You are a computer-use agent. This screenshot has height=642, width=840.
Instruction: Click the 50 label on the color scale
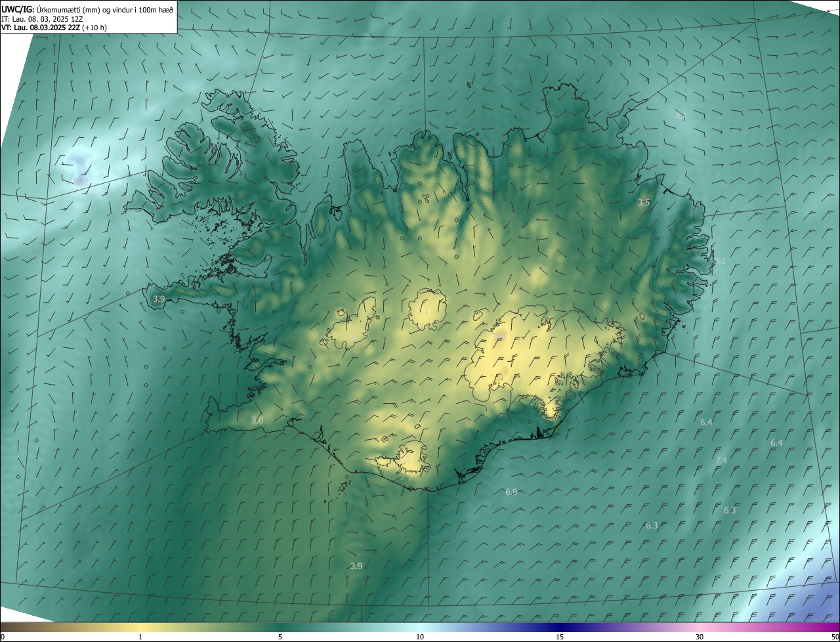tap(835, 637)
